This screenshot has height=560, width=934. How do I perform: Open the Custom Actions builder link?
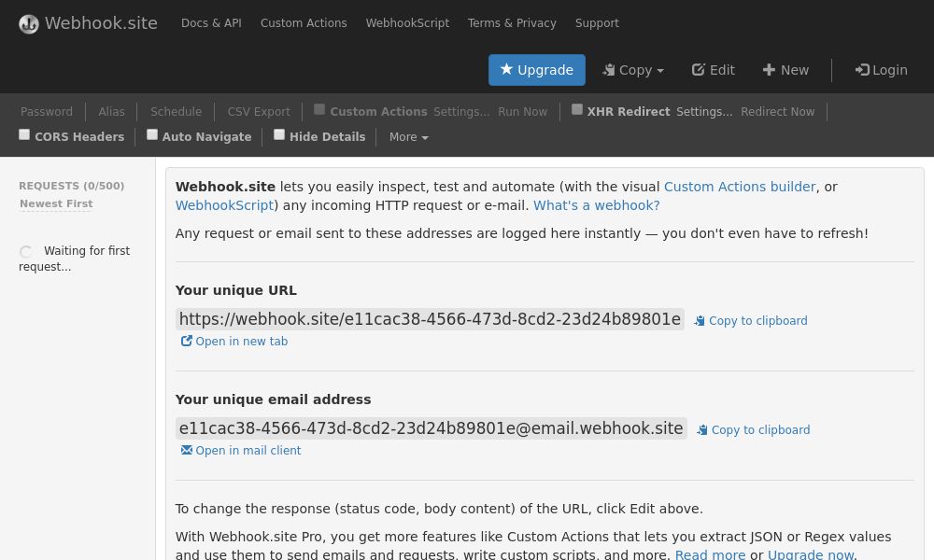739,187
